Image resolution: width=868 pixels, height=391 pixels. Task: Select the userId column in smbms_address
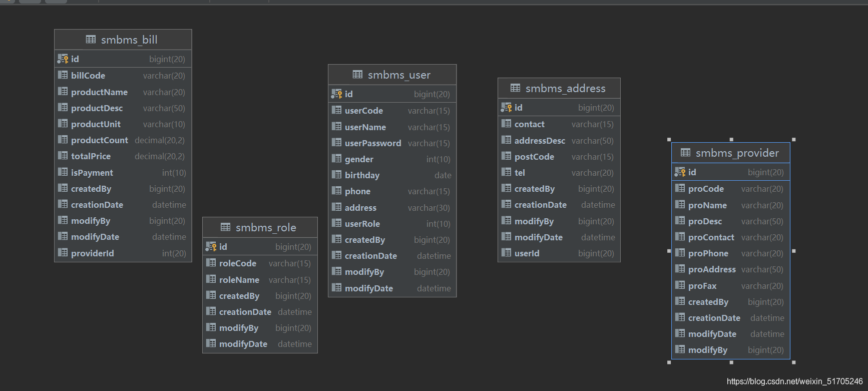559,253
